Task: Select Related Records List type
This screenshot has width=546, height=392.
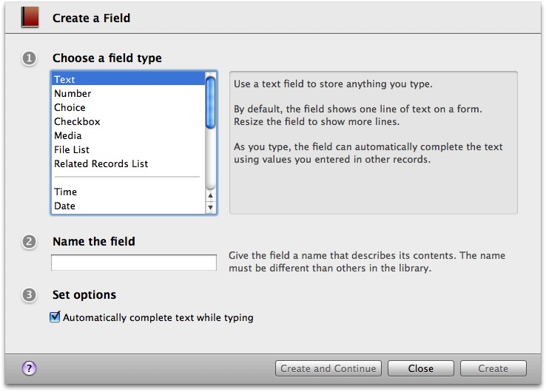Action: click(x=129, y=163)
